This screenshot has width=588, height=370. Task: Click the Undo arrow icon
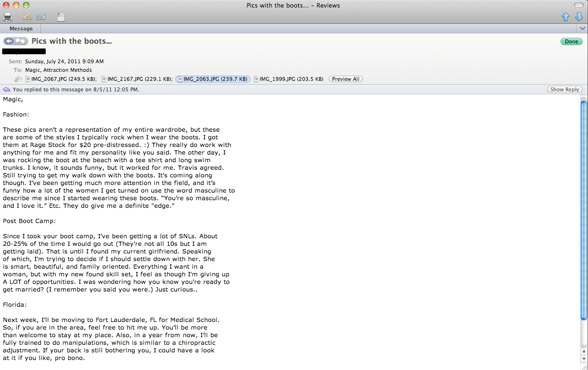click(x=27, y=17)
